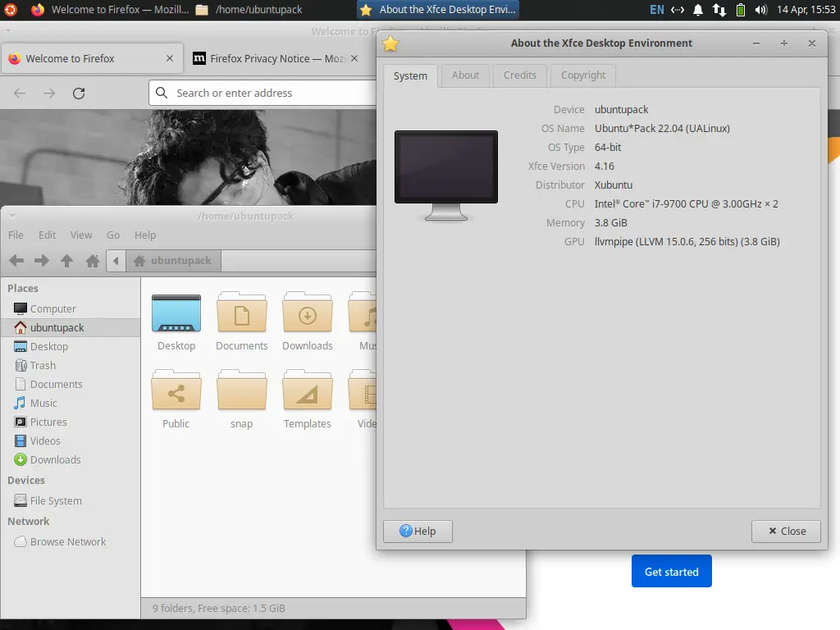Screen dimensions: 840x630
Task: Go to home folder via toolbar house icon
Action: tap(92, 261)
